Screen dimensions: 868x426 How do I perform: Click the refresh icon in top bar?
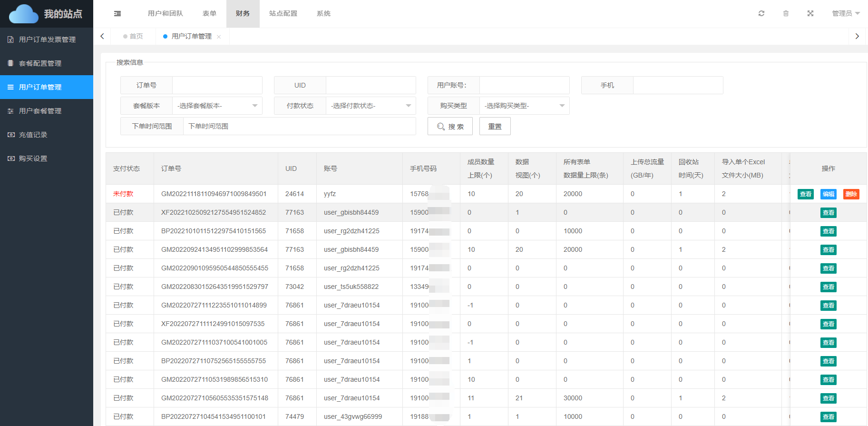coord(761,13)
